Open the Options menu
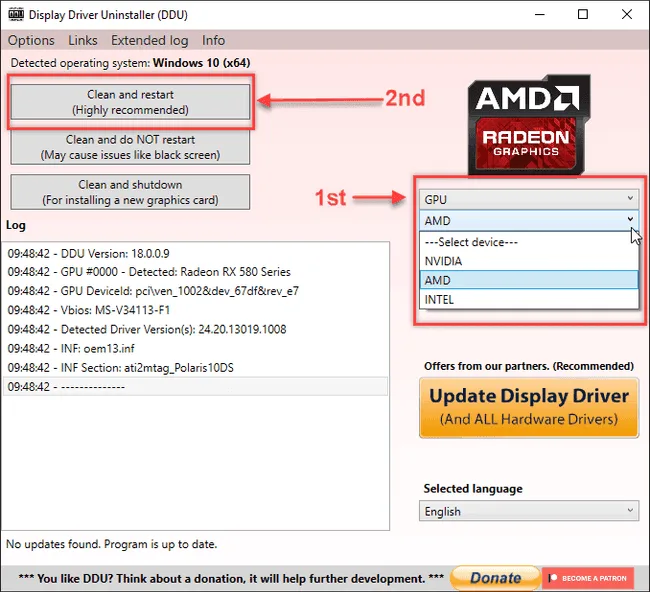Screen dimensions: 650x592 (31, 40)
